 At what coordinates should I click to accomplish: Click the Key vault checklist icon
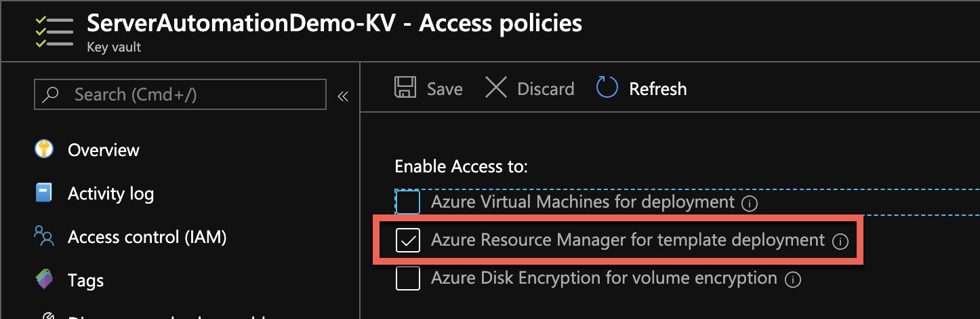pos(54,32)
